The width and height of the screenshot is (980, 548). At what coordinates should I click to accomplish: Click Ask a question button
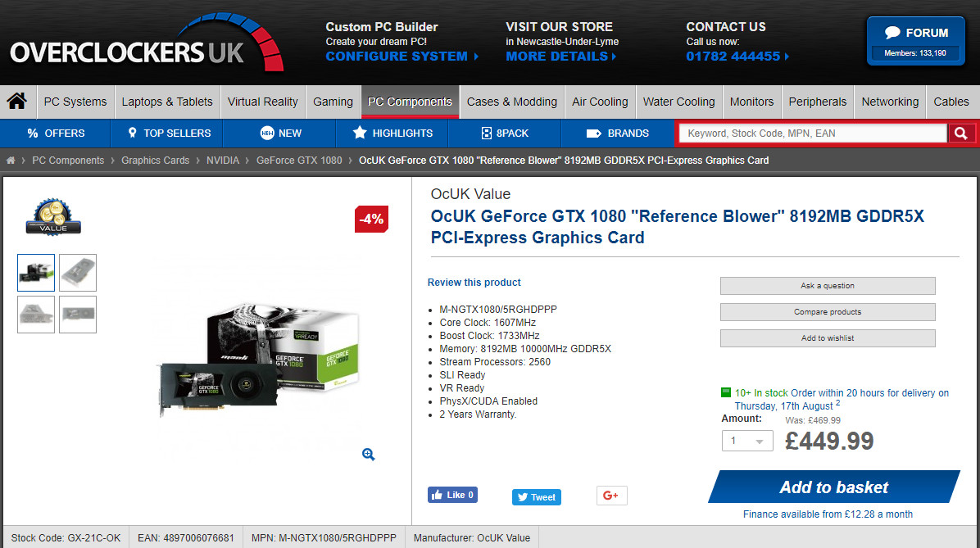click(828, 286)
